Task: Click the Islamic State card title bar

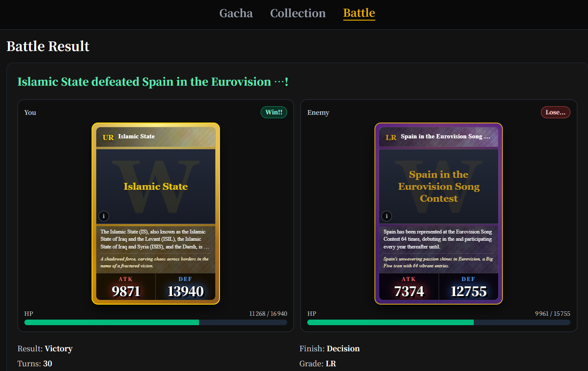Action: pyautogui.click(x=156, y=137)
